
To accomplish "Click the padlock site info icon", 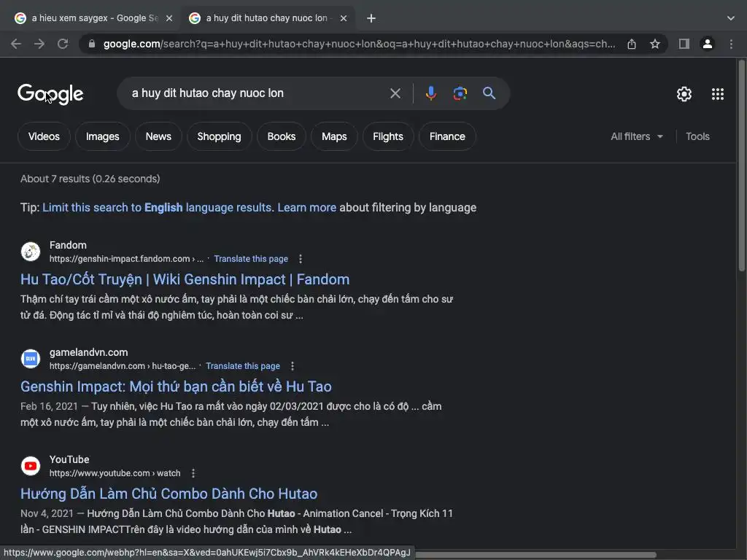I will click(92, 44).
